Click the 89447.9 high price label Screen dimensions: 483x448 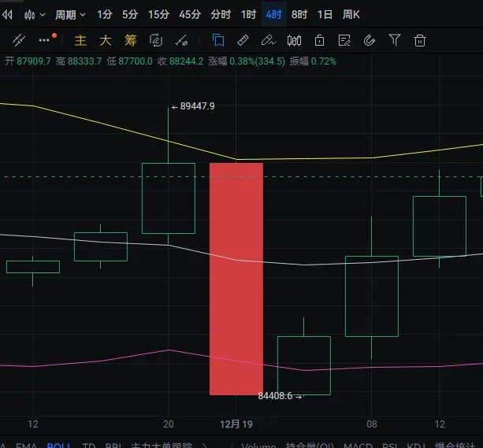pyautogui.click(x=197, y=106)
